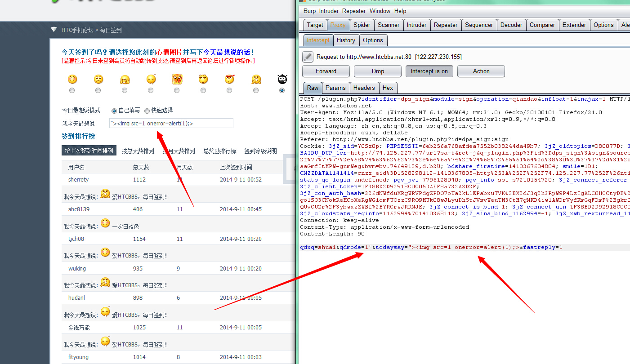
Task: Choose radio button under red headband emoticon
Action: click(x=229, y=90)
